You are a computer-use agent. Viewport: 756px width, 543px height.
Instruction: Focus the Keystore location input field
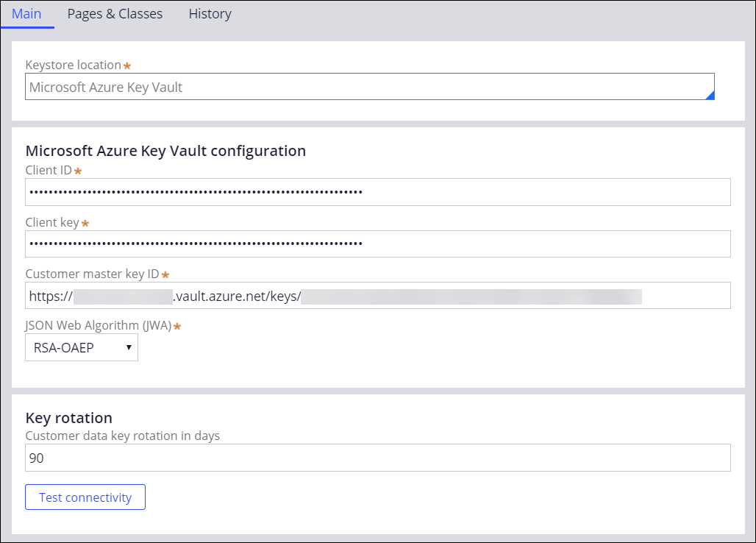[368, 87]
